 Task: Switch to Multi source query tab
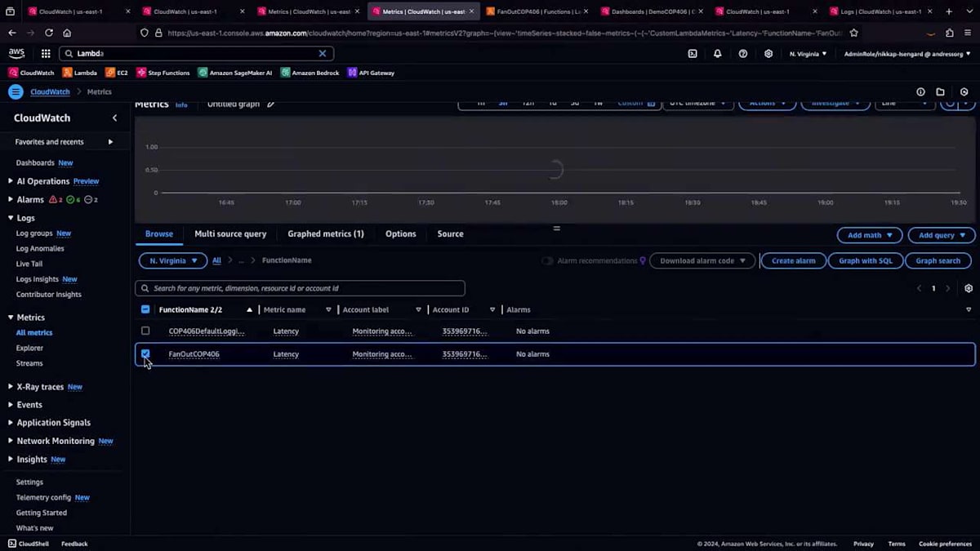[x=230, y=233]
